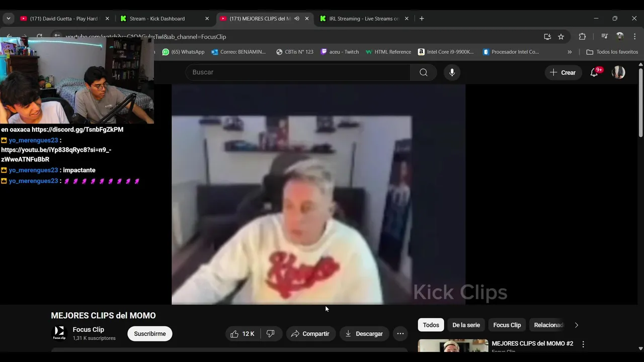Open the Chrome profile avatar
This screenshot has height=362, width=644.
pyautogui.click(x=620, y=37)
